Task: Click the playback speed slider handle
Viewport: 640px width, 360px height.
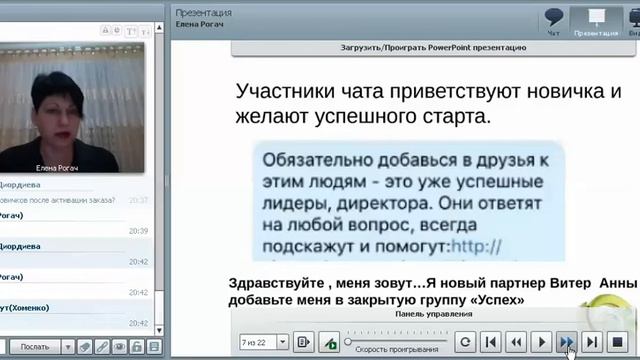Action: 348,341
